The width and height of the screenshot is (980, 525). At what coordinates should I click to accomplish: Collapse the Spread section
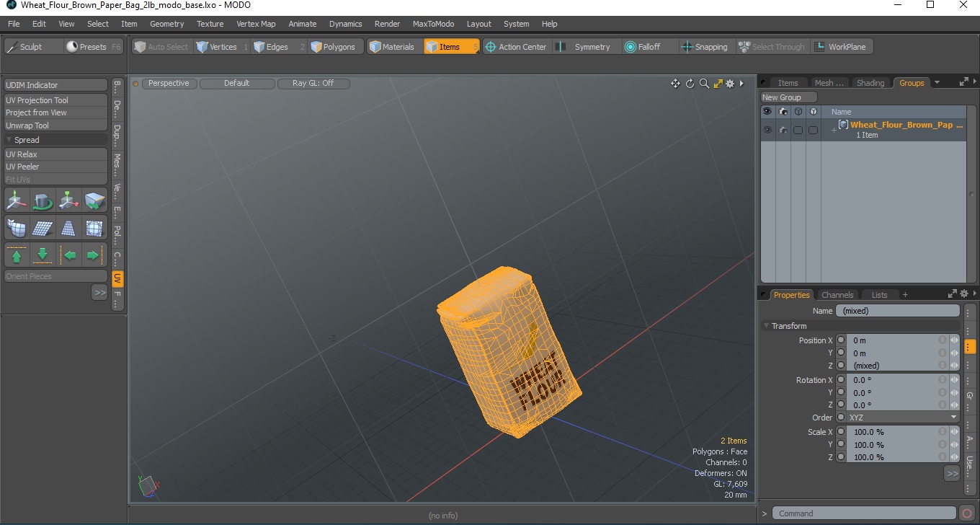pos(9,140)
